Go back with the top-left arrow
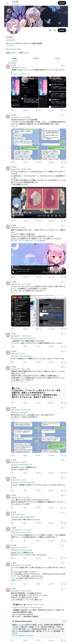 tap(7, 3)
